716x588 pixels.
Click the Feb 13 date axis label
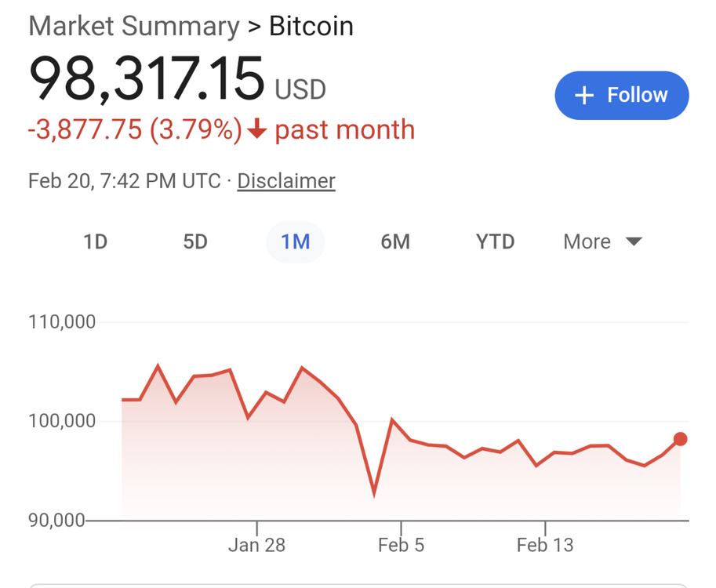545,545
